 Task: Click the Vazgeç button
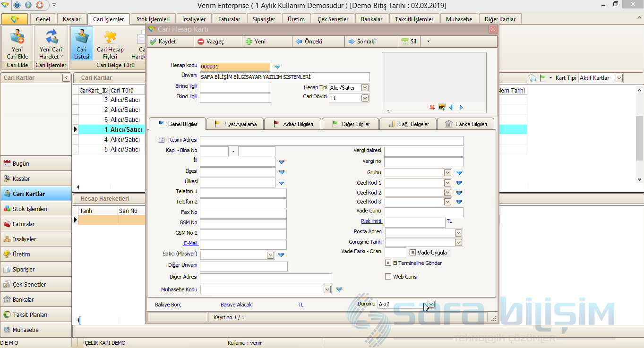click(x=210, y=42)
